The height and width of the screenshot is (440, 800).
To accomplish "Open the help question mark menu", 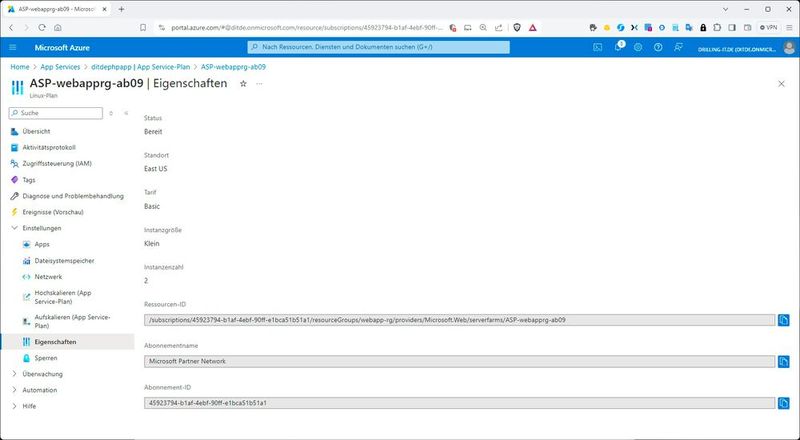I will pos(658,47).
